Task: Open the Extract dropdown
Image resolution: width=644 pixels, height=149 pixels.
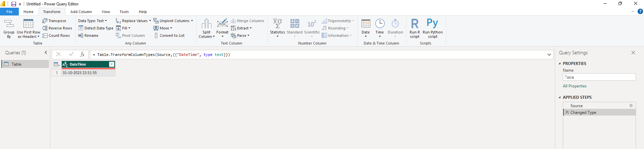Action: click(241, 28)
